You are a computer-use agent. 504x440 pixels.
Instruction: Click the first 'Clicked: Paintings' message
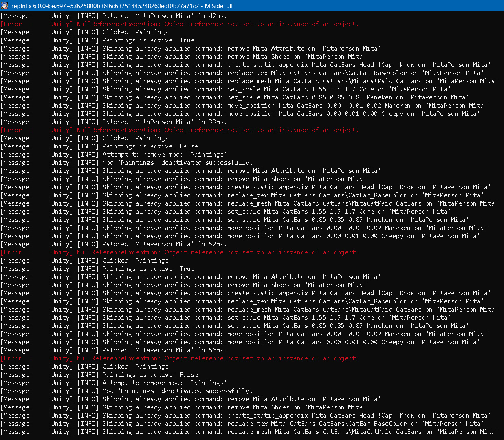click(135, 32)
